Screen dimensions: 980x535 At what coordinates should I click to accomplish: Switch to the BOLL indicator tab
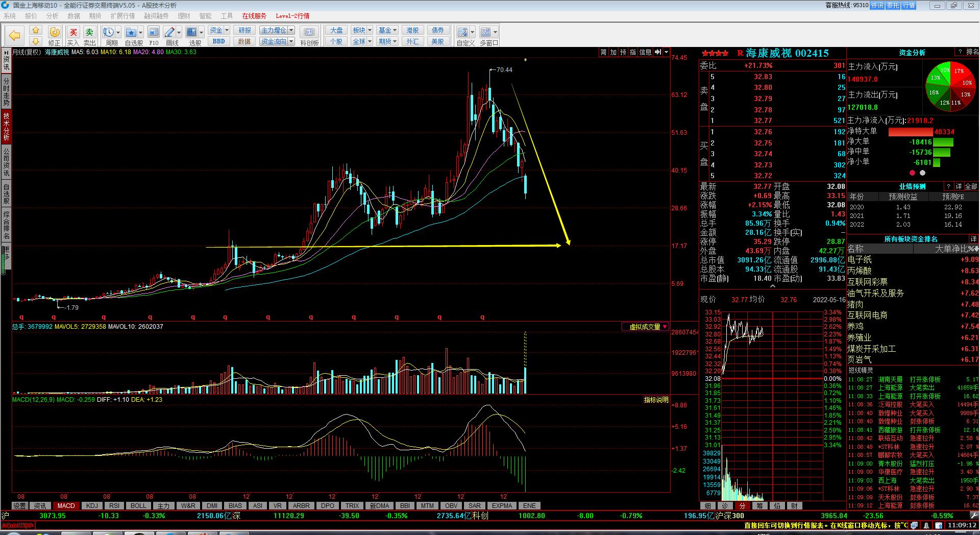[138, 506]
